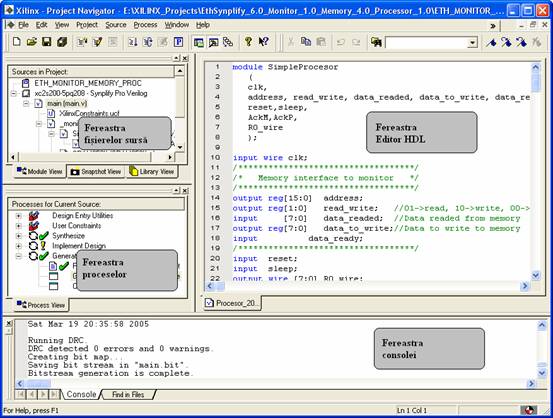This screenshot has width=553, height=418.
Task: Click the Cut scissors toolbar icon
Action: [291, 42]
